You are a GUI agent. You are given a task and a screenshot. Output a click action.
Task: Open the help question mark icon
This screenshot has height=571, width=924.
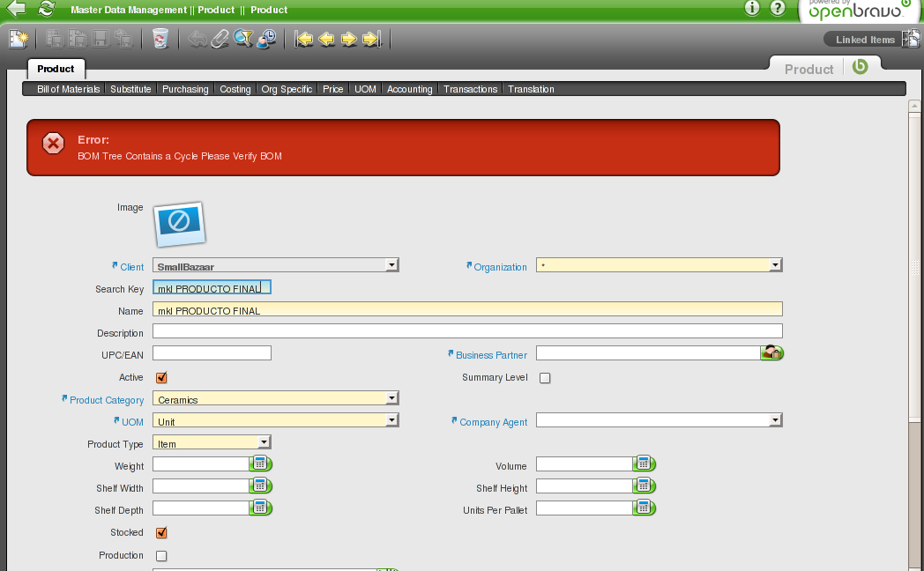[777, 9]
